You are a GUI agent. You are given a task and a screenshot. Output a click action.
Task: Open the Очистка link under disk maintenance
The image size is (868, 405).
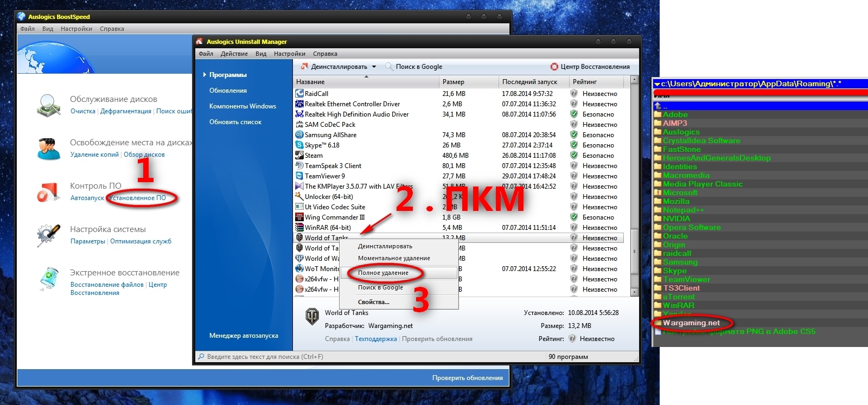click(83, 111)
